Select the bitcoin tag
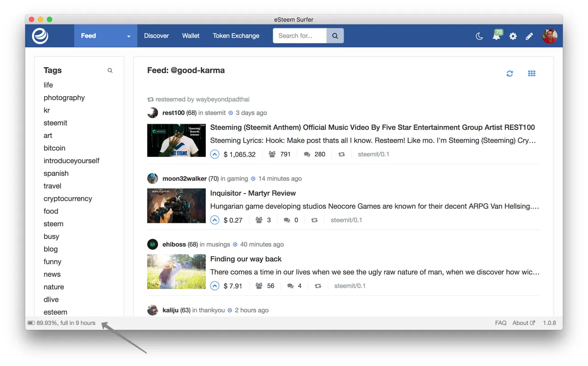The height and width of the screenshot is (366, 588). [x=55, y=148]
